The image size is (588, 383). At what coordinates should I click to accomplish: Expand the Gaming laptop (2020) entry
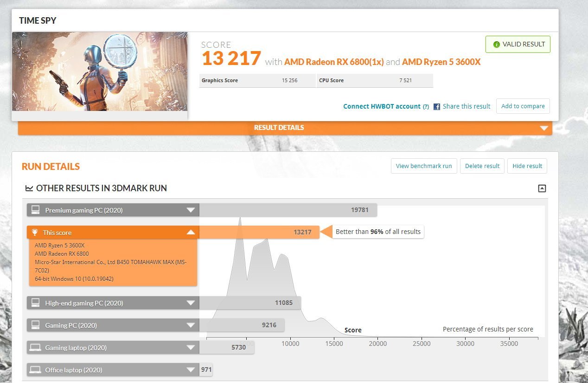click(x=191, y=348)
